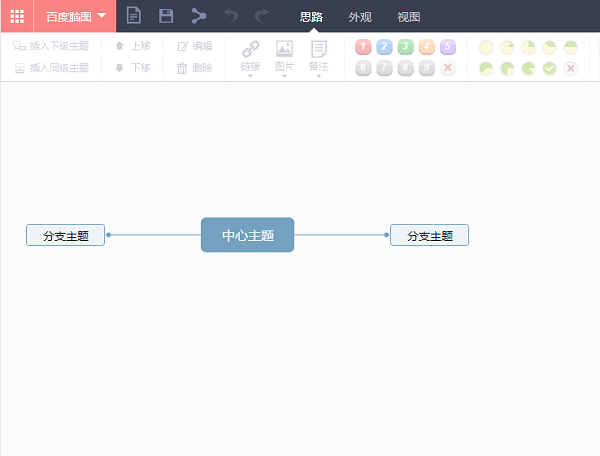
Task: Click the redo arrow icon
Action: (x=262, y=16)
